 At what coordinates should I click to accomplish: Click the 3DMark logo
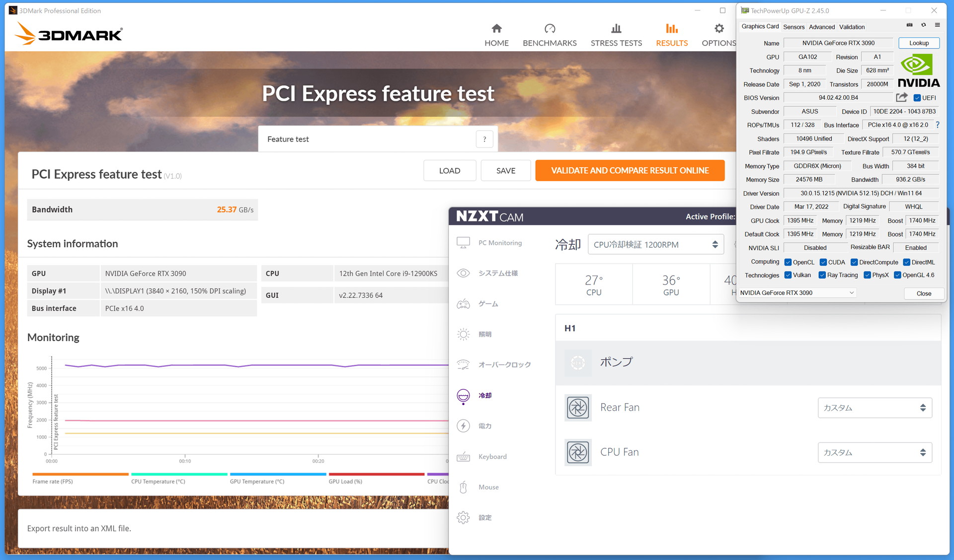pos(69,34)
